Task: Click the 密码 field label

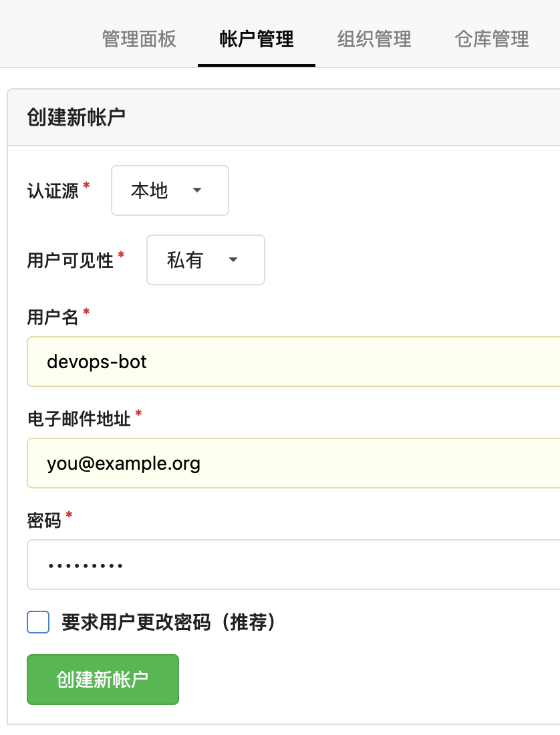Action: tap(44, 520)
